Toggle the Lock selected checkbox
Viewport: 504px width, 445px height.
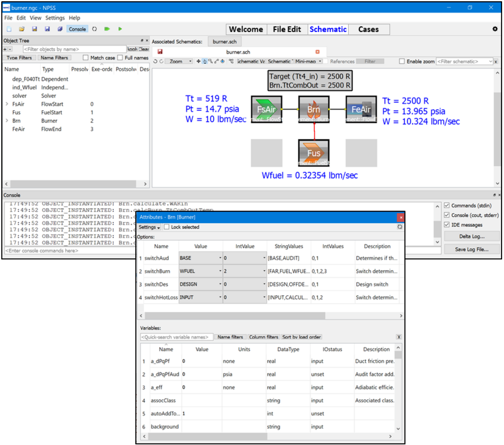[x=167, y=227]
